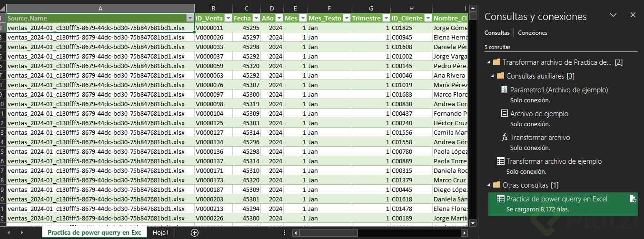
Task: Click the fx Transformar archivo function icon
Action: tap(505, 137)
